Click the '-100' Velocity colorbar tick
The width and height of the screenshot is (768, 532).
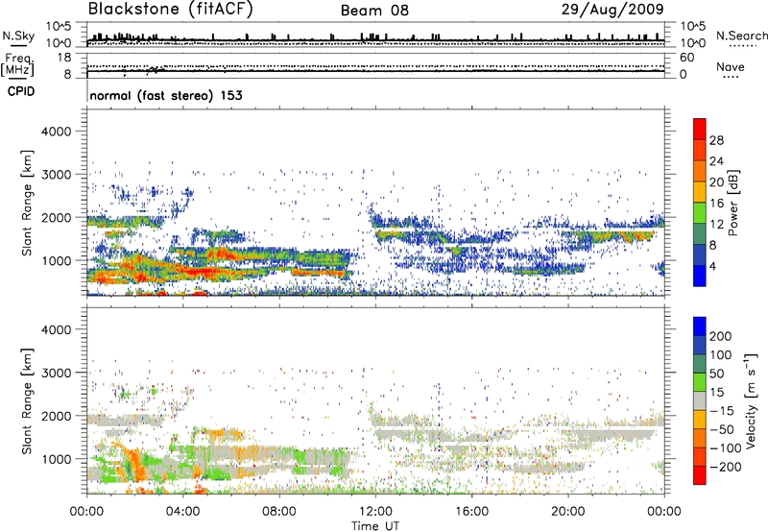click(726, 448)
